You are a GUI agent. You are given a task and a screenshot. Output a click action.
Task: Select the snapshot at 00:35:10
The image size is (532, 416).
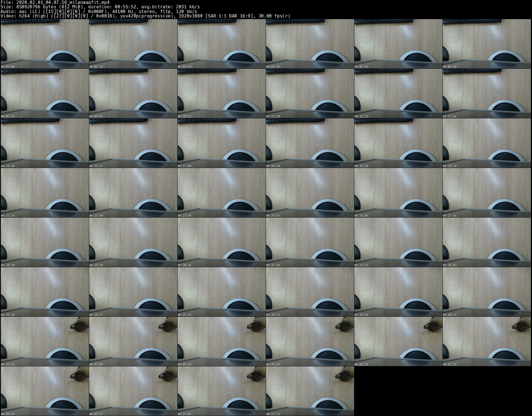pos(45,292)
